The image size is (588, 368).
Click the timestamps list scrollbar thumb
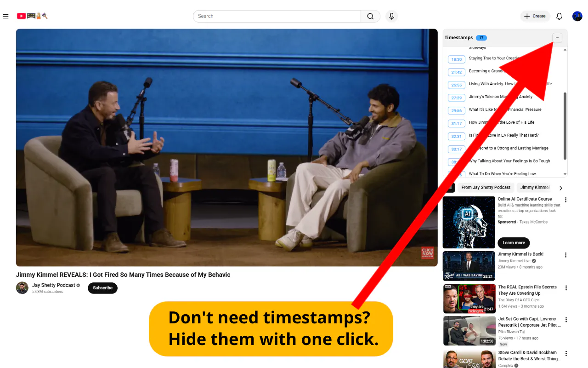(565, 126)
